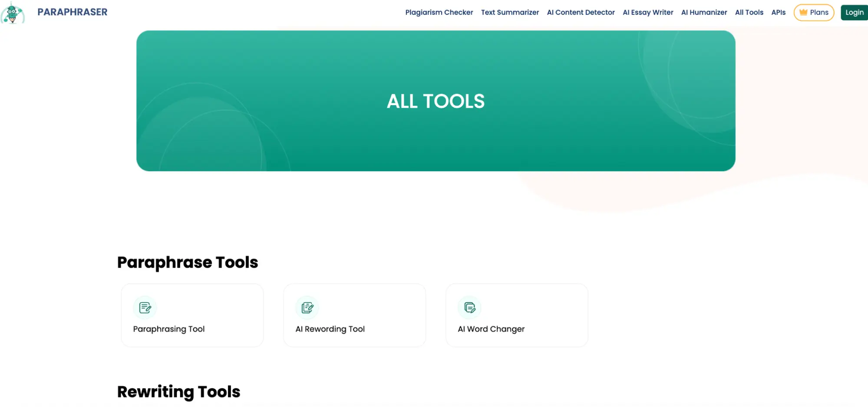Click the Paraphrase Tools section heading
Image resolution: width=868 pixels, height=407 pixels.
(188, 262)
